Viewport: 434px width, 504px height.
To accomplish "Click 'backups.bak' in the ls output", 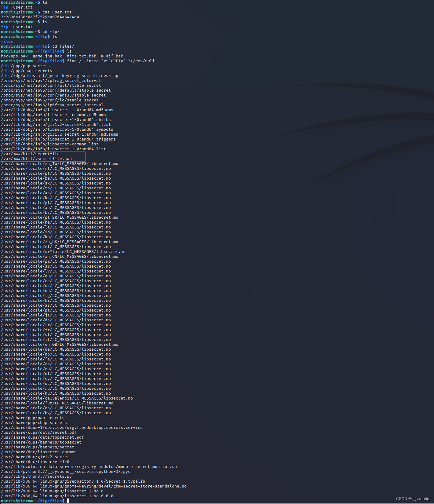I will 14,56.
